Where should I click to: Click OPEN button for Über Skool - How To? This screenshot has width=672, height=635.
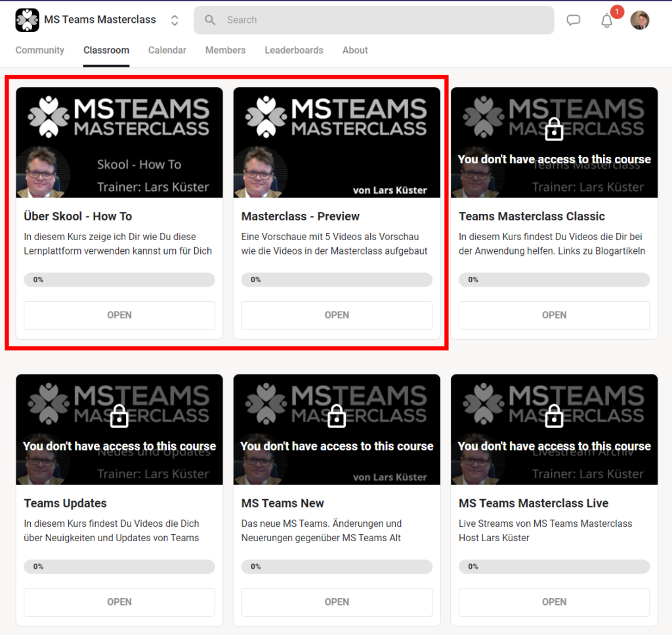coord(119,316)
